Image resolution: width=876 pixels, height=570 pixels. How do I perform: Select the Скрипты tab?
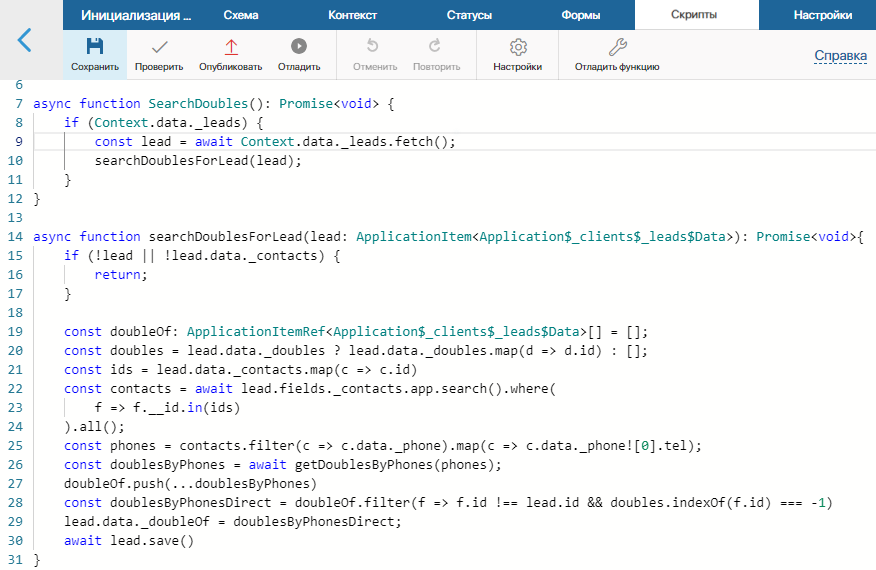(x=697, y=15)
